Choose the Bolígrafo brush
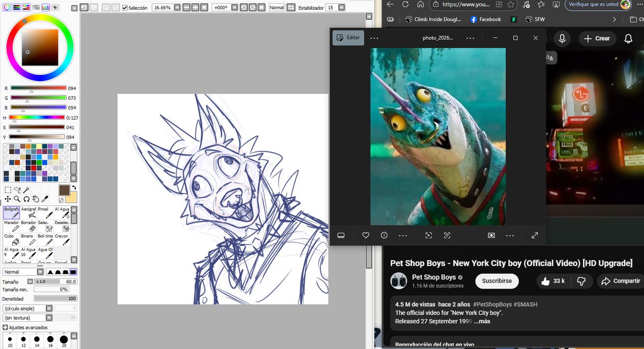644x349 pixels. pos(12,213)
